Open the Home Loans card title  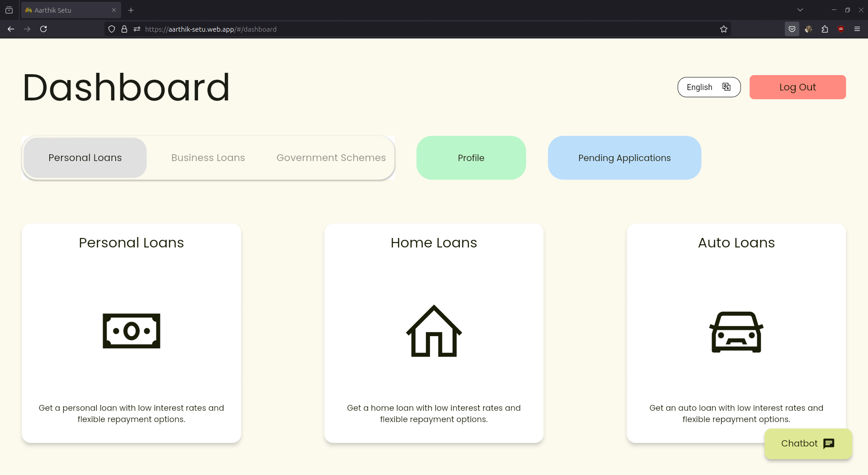[434, 243]
